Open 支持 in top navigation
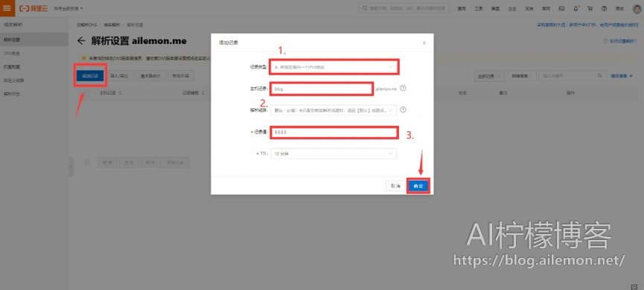 pos(529,9)
